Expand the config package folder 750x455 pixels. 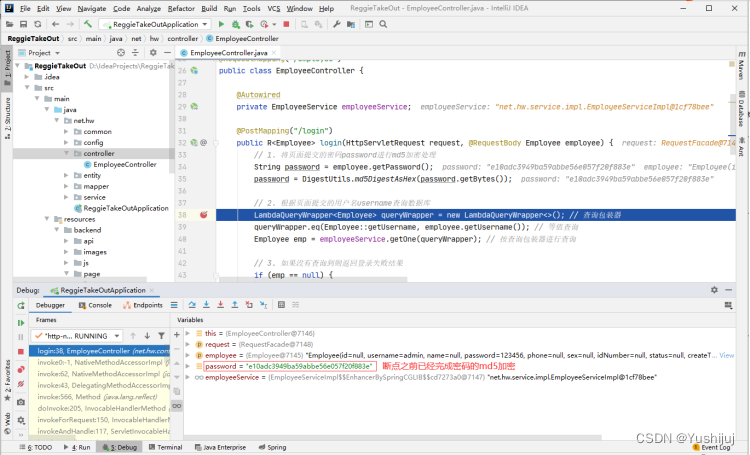click(66, 143)
